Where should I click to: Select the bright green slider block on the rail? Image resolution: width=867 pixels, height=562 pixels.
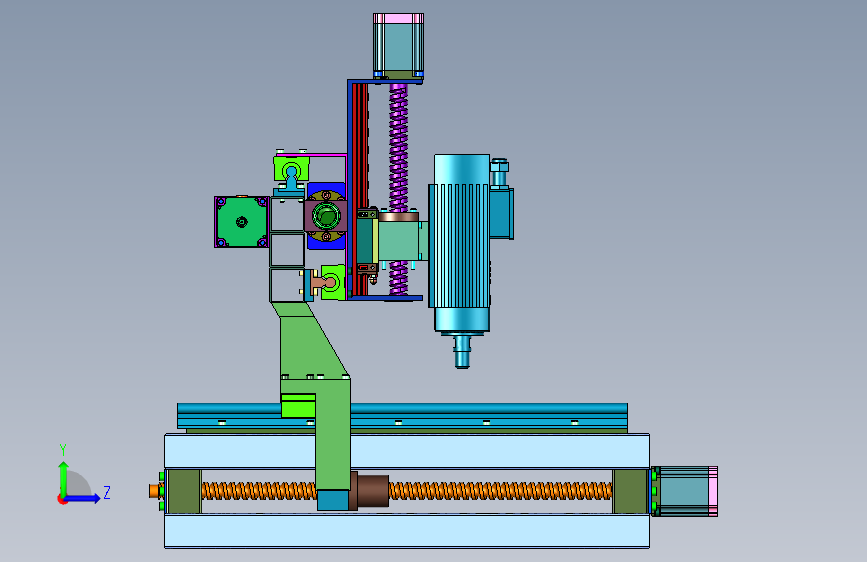298,405
